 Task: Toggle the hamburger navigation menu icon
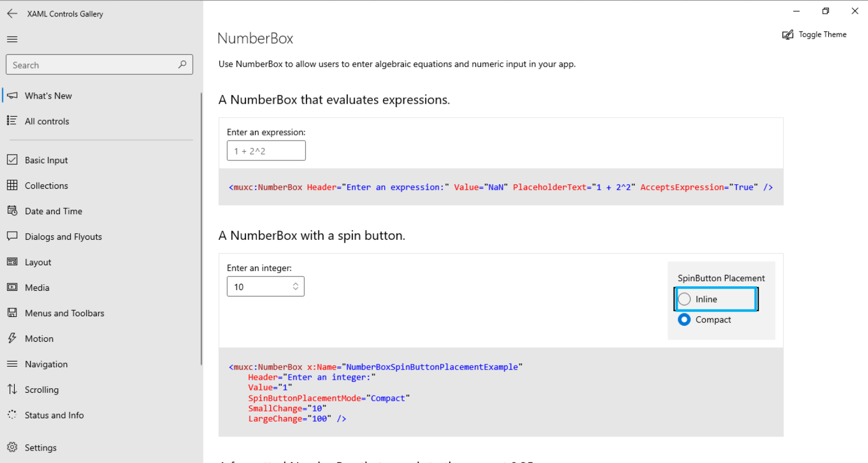pyautogui.click(x=12, y=39)
